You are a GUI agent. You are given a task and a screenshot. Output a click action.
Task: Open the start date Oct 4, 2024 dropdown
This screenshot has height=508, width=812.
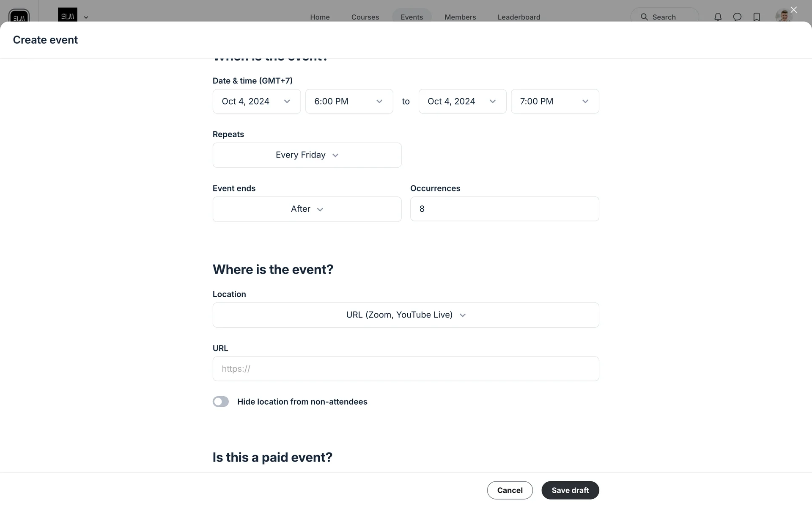pos(256,102)
